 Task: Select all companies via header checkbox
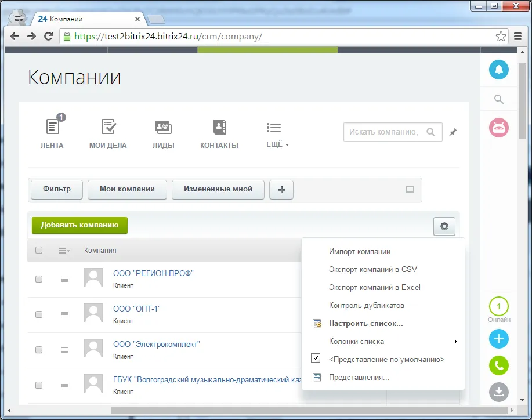39,250
